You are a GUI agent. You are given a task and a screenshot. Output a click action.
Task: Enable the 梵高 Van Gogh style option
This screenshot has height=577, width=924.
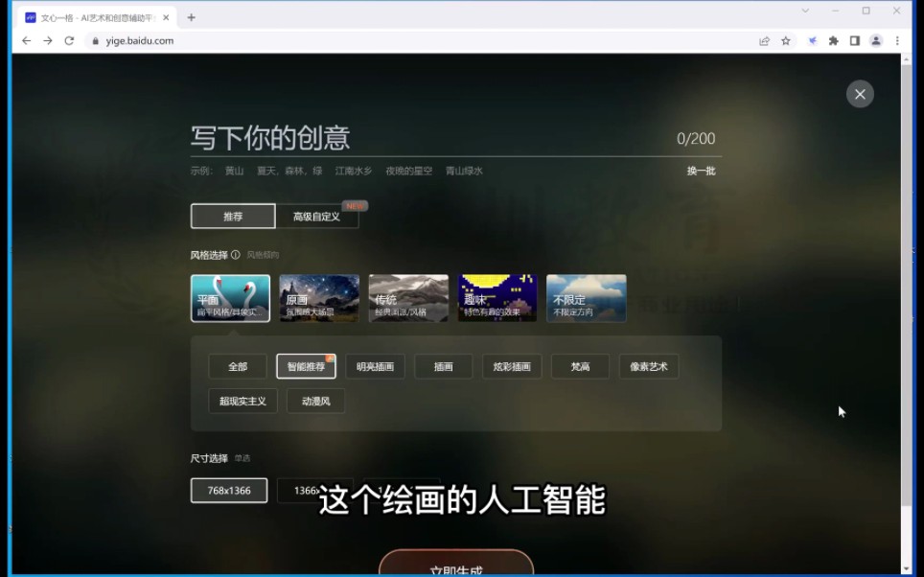[580, 366]
